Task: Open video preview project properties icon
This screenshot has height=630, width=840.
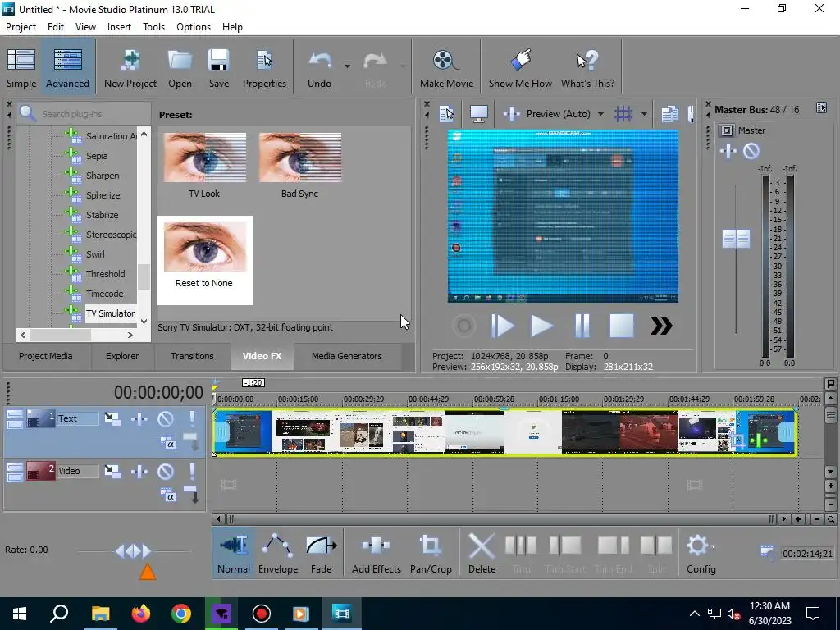Action: pos(446,113)
